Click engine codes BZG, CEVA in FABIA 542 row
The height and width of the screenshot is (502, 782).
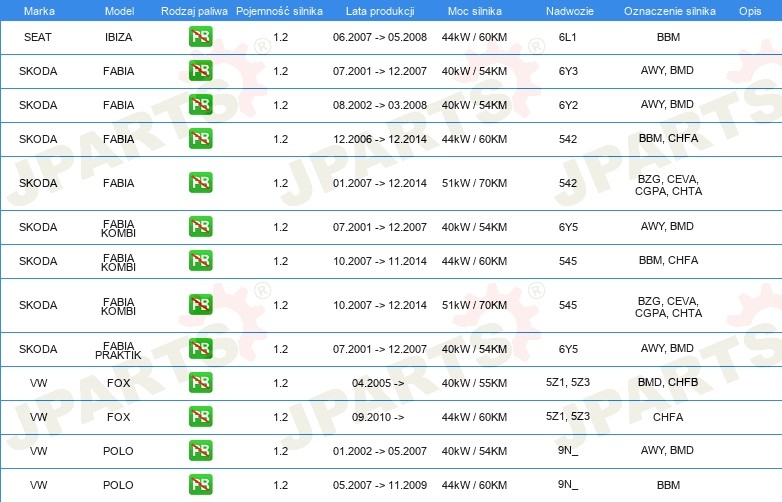(668, 185)
